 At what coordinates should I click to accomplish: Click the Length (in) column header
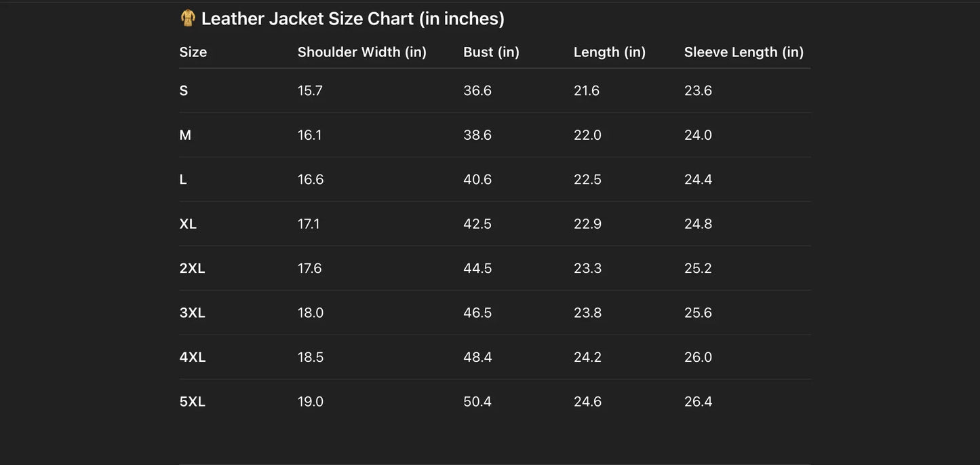[x=609, y=52]
